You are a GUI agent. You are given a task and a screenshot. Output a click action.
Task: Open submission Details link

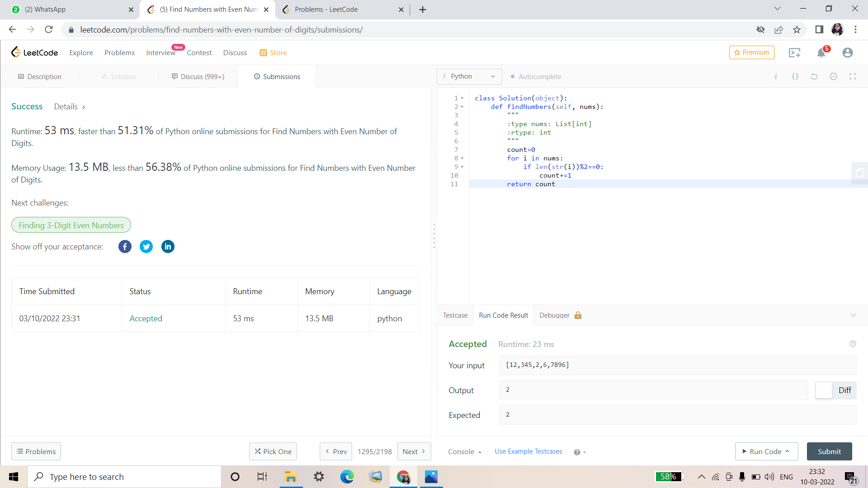point(70,107)
